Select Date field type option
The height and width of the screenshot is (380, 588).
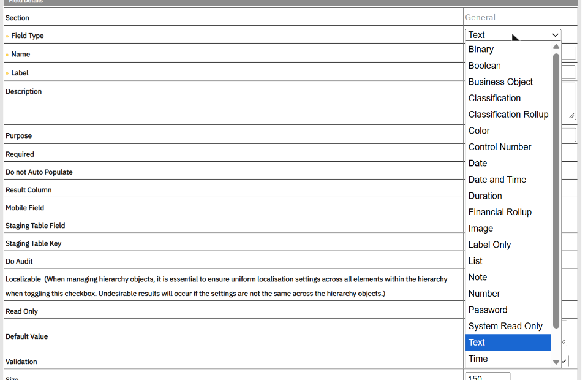pos(508,164)
